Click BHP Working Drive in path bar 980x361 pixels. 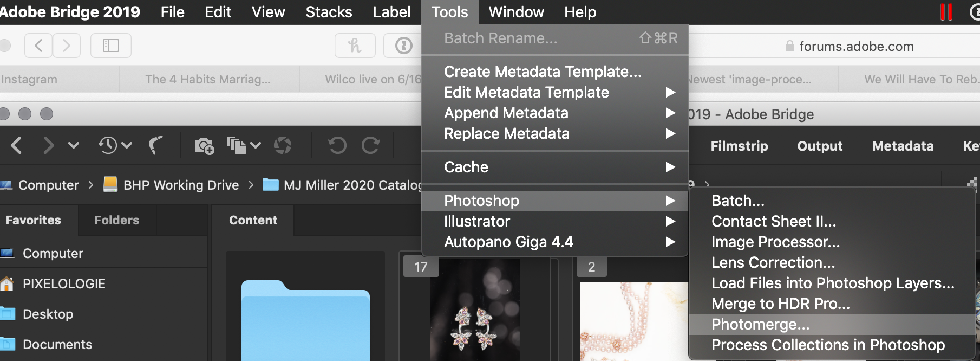pyautogui.click(x=181, y=185)
